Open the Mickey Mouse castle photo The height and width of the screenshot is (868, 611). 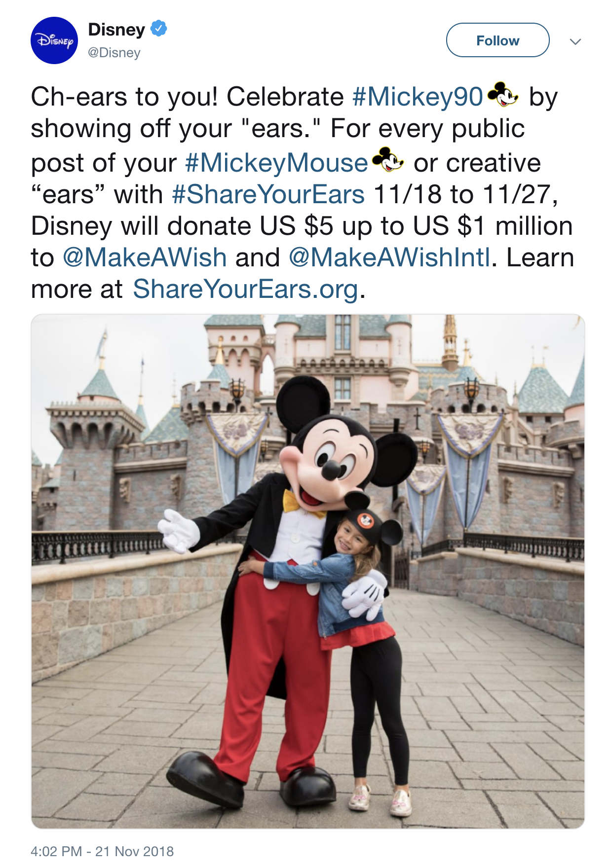tap(308, 571)
